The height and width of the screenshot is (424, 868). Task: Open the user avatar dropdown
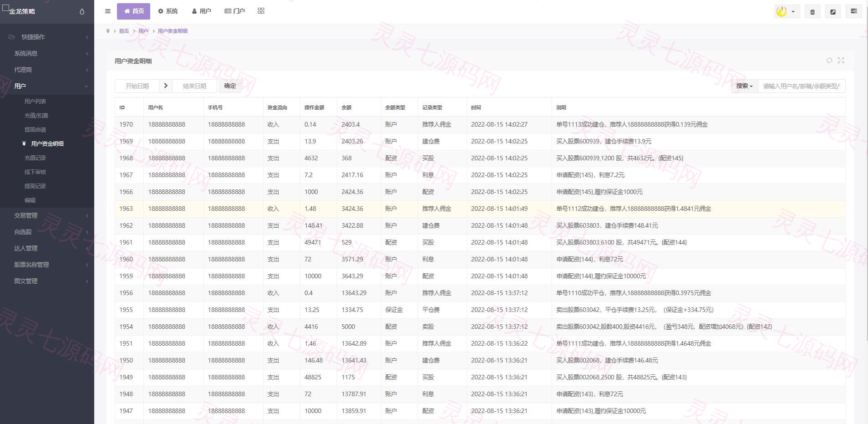(x=787, y=12)
